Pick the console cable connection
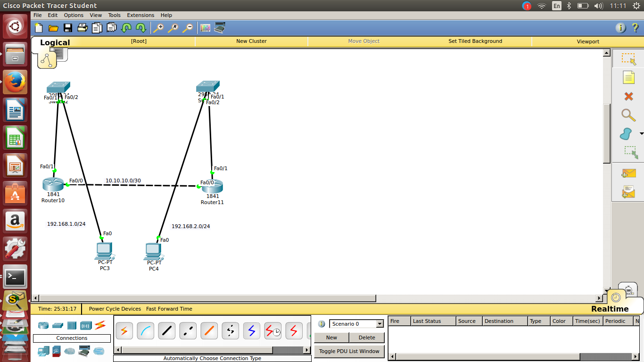 pyautogui.click(x=145, y=330)
